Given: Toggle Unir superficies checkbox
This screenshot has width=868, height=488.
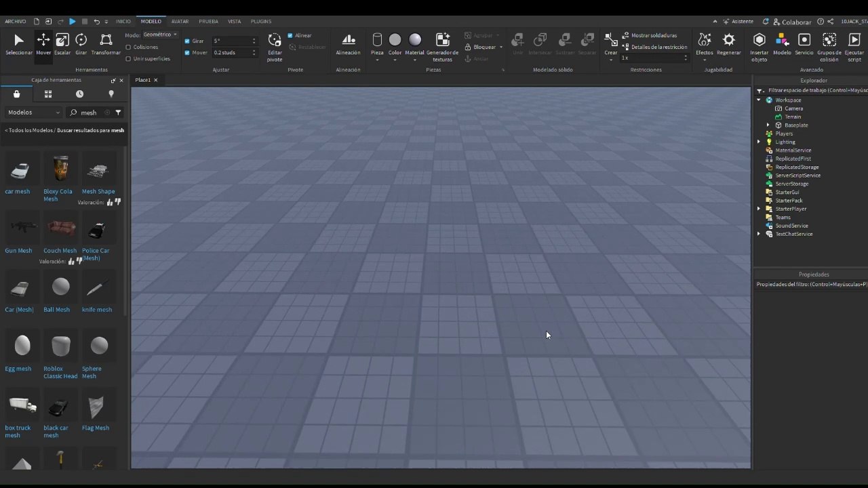Looking at the screenshot, I should pyautogui.click(x=128, y=59).
